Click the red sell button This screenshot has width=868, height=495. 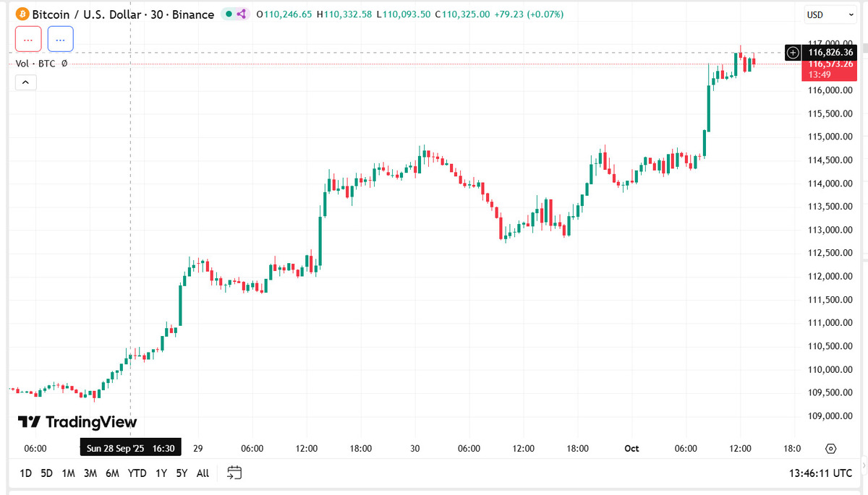click(28, 39)
